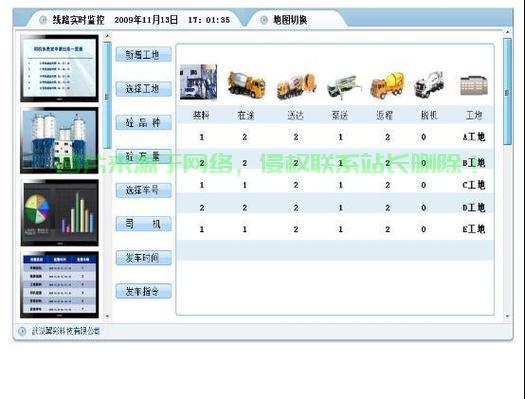The image size is (525, 399).
Task: Click the 装料 column header
Action: pyautogui.click(x=201, y=115)
